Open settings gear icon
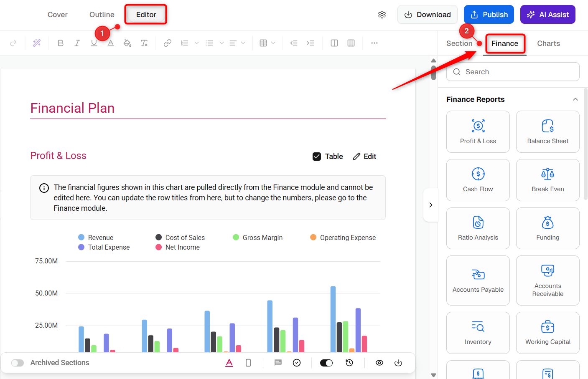This screenshot has width=588, height=379. [382, 15]
